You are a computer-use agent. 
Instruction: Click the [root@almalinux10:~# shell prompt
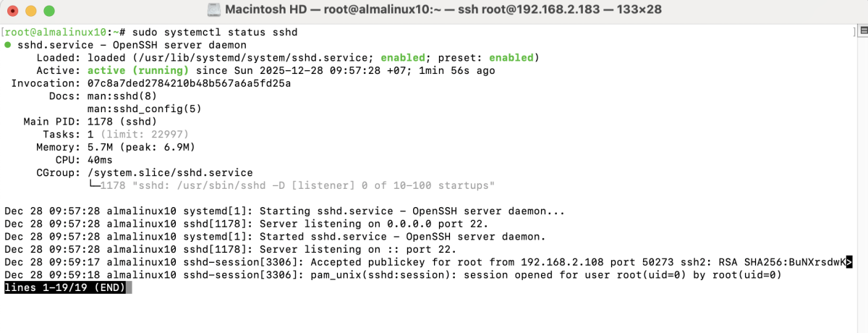pyautogui.click(x=64, y=33)
